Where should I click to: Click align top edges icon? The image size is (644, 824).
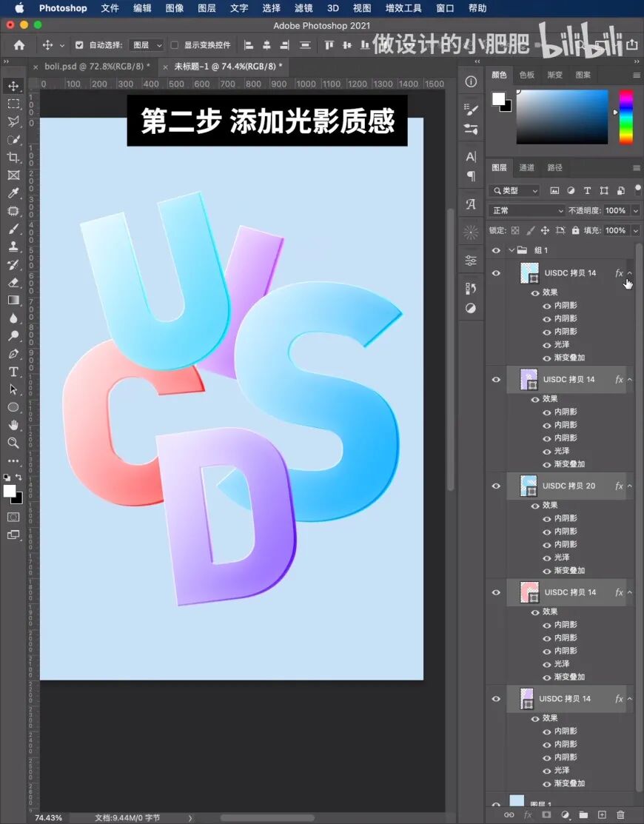coord(329,45)
